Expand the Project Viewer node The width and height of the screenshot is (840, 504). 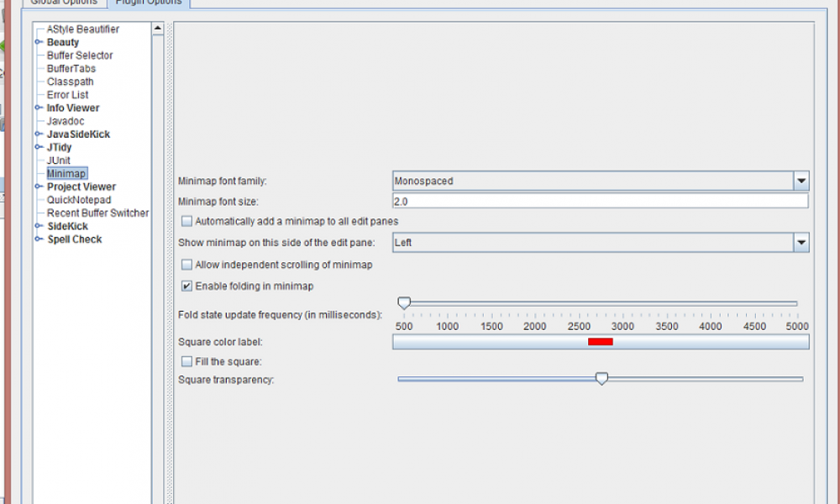pos(37,186)
